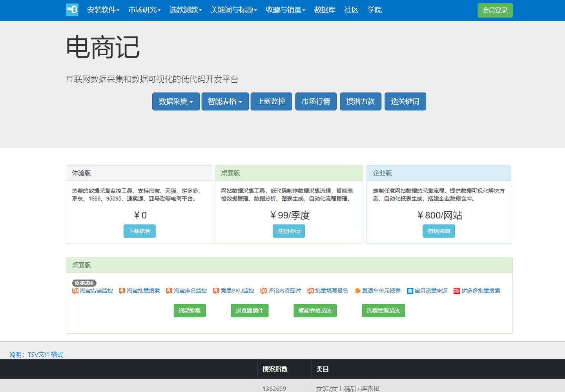
Task: Click the 浏览器插件 green button
Action: 250,310
